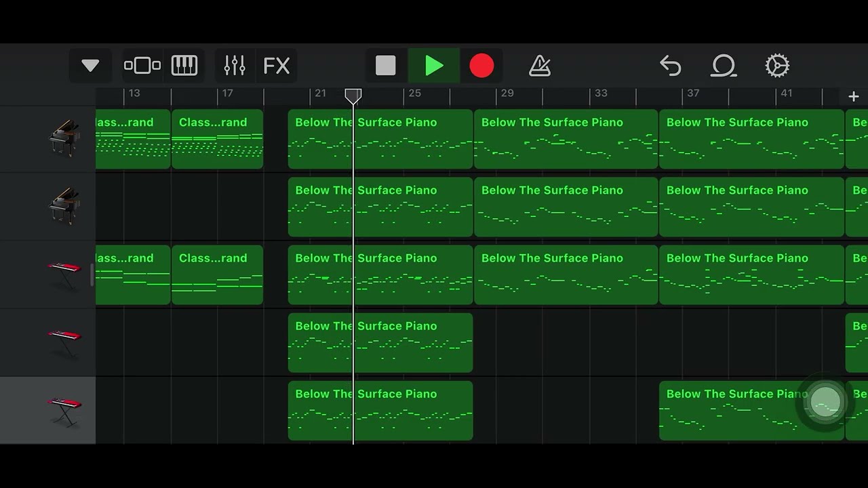The image size is (868, 488).
Task: Open the keyboard instrument view
Action: pyautogui.click(x=184, y=66)
